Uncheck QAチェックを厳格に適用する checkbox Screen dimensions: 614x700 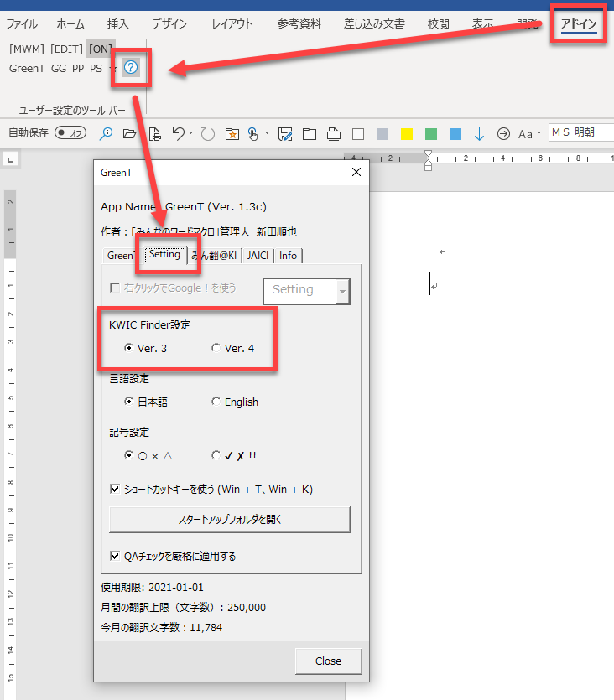[x=115, y=555]
